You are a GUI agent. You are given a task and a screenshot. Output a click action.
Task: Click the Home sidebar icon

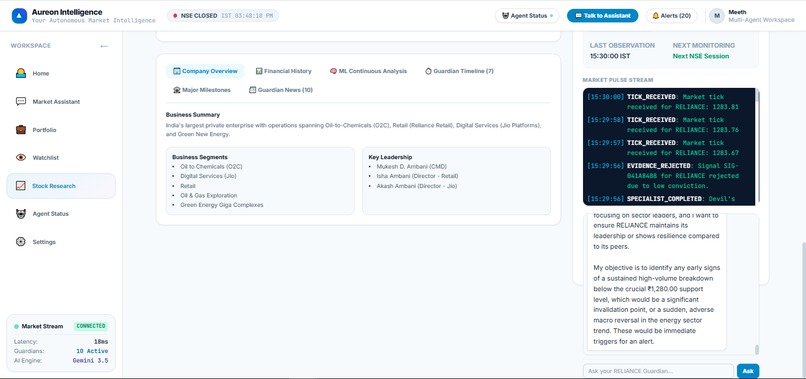(x=21, y=74)
